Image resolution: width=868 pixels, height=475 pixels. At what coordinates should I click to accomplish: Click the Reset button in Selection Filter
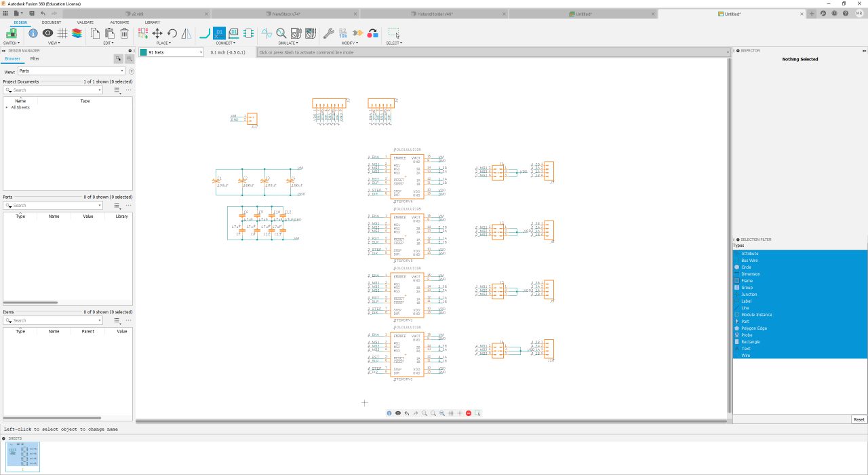tap(859, 419)
